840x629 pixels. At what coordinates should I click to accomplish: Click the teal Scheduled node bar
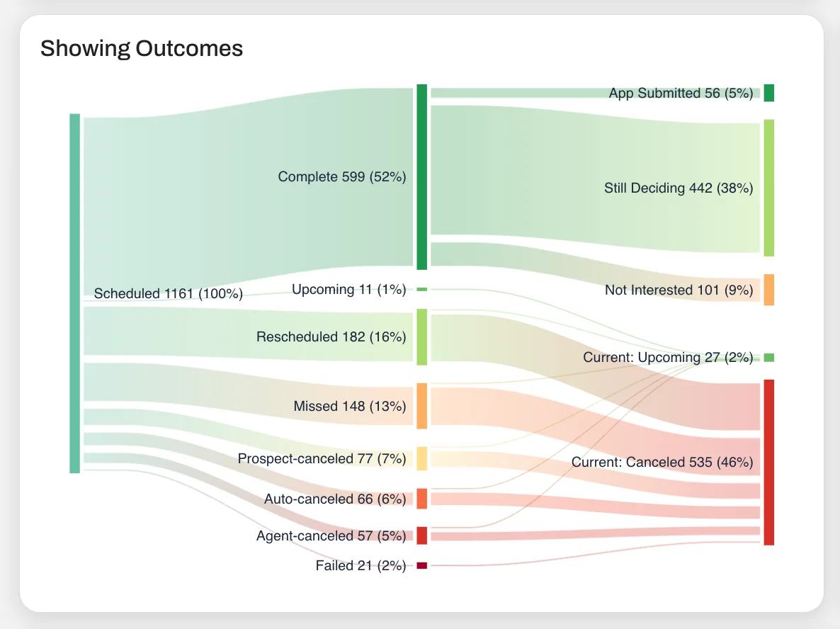tap(74, 293)
